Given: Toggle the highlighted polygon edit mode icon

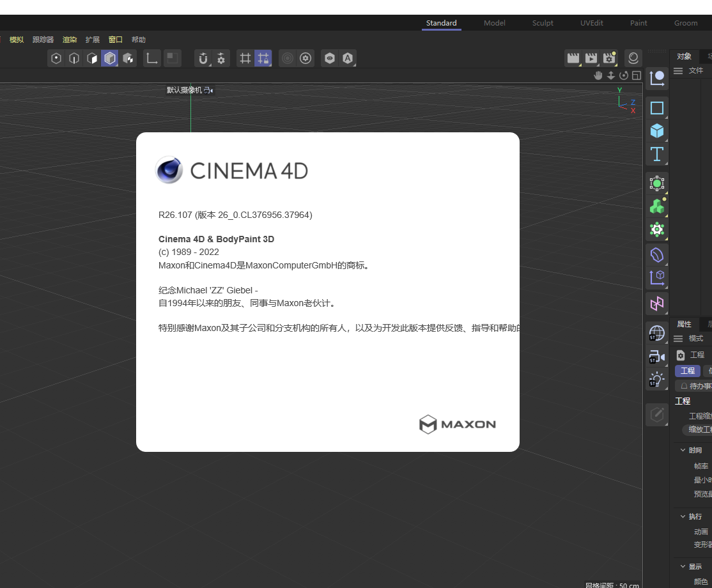Looking at the screenshot, I should point(110,58).
